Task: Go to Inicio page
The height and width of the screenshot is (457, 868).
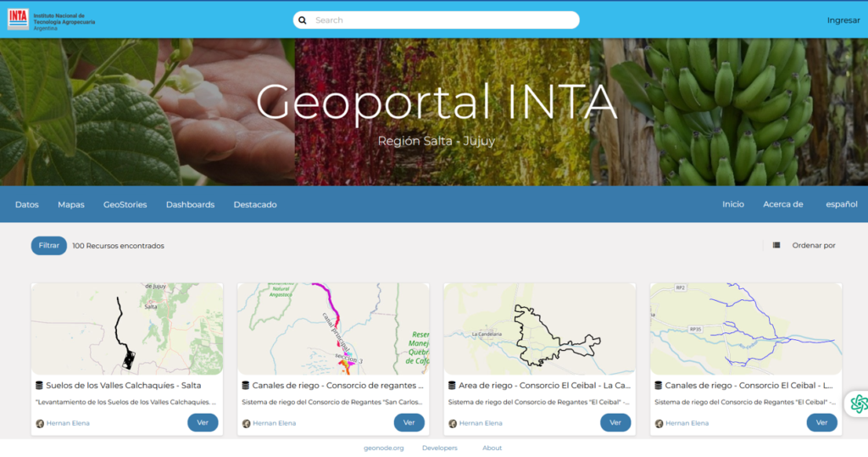Action: coord(733,204)
